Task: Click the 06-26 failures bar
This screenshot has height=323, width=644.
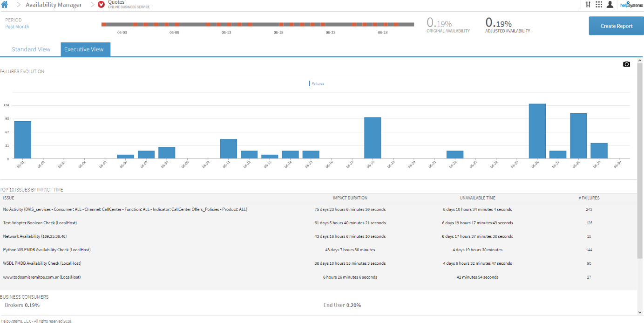Action: 537,131
